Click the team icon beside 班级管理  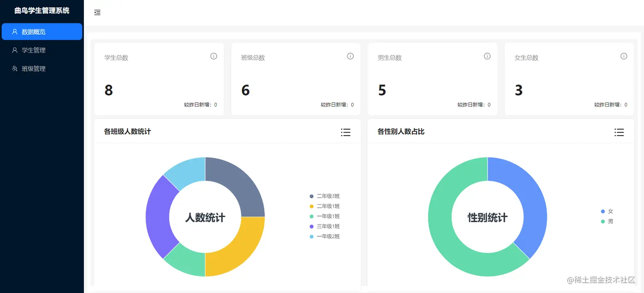[x=15, y=68]
